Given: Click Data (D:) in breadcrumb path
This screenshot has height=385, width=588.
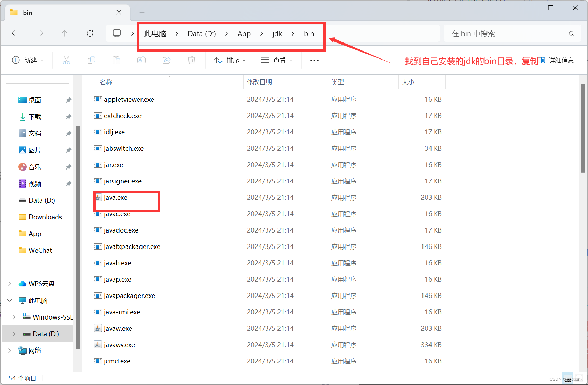Looking at the screenshot, I should (x=202, y=34).
